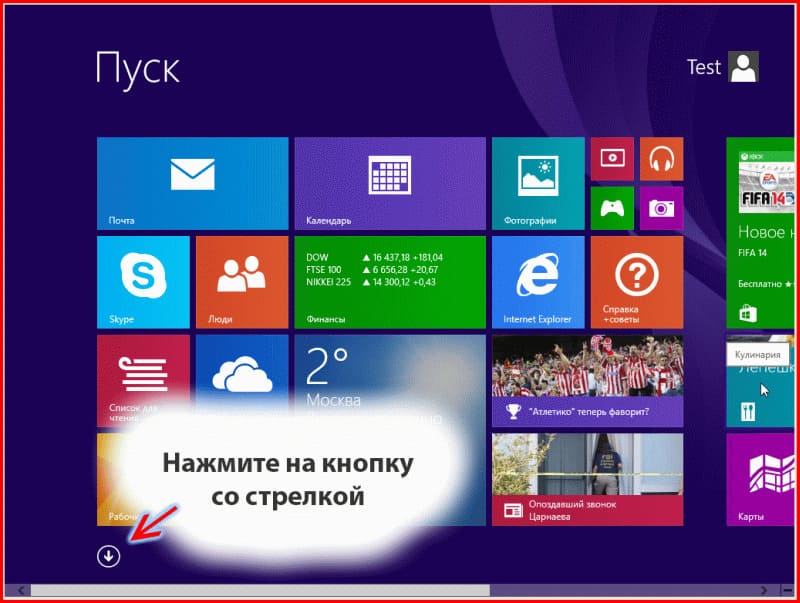Open the Test user account menu
The width and height of the screenshot is (800, 603).
point(723,67)
